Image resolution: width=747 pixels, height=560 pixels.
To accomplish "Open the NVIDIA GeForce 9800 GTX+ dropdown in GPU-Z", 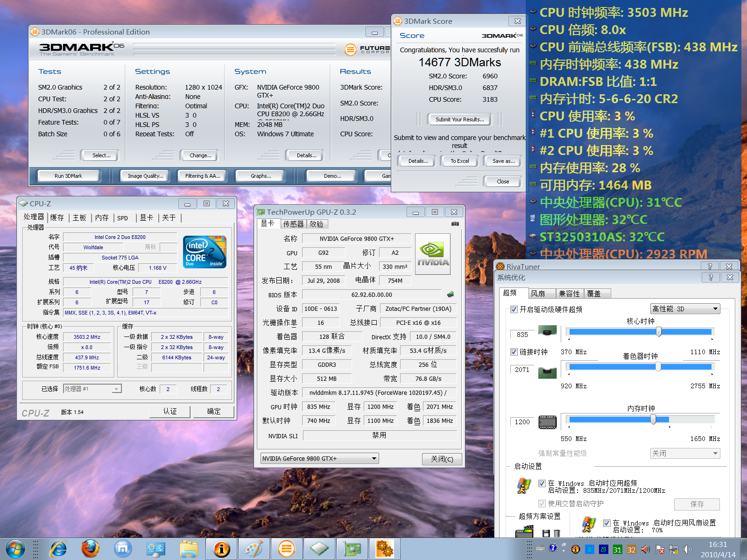I will point(319,458).
